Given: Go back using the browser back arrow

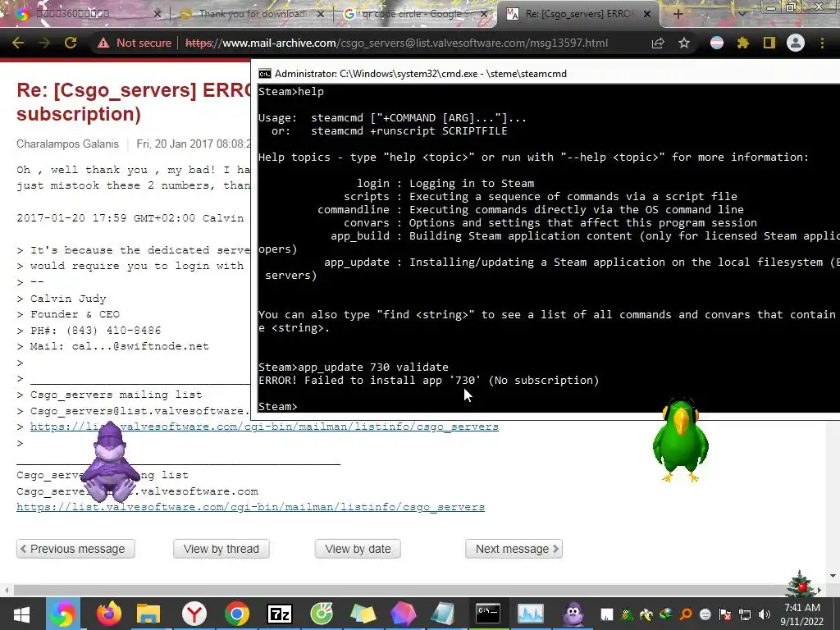Looking at the screenshot, I should [x=18, y=43].
